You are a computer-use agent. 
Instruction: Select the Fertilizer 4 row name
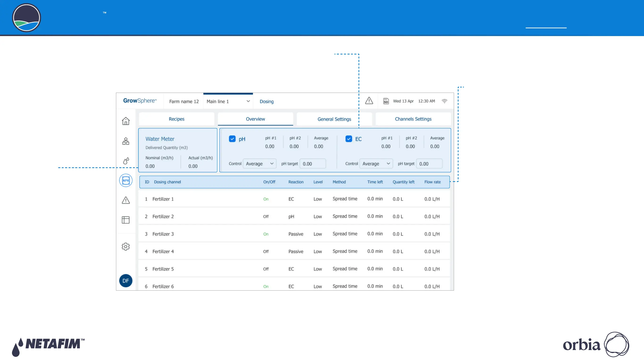pos(163,251)
